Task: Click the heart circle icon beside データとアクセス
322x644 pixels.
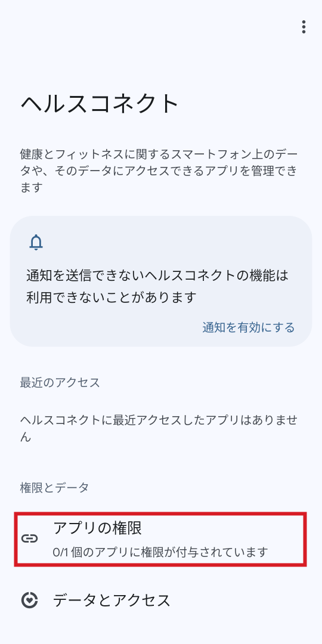Action: point(30,600)
